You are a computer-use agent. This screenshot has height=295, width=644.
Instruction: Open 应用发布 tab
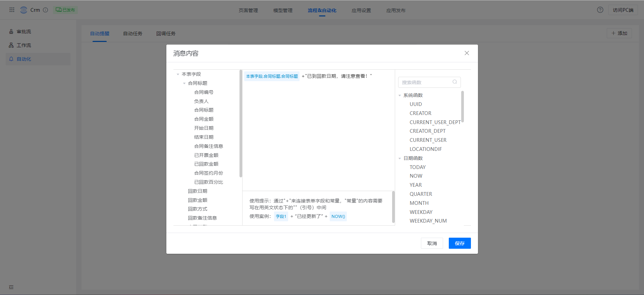(x=396, y=10)
